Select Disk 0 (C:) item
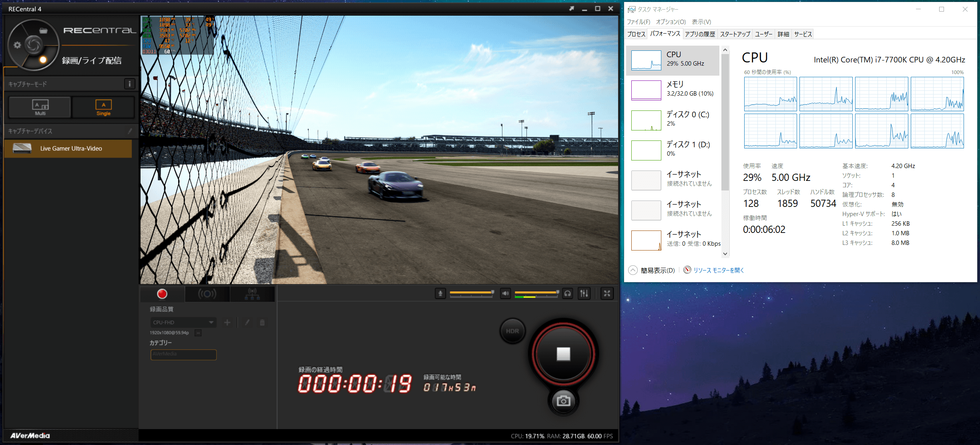The image size is (980, 445). pos(673,120)
